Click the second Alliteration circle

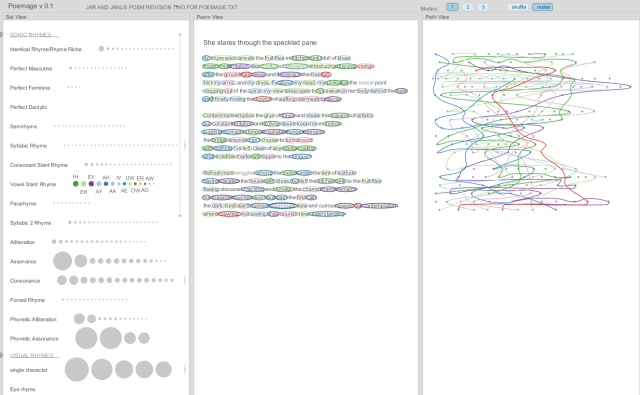[61, 242]
